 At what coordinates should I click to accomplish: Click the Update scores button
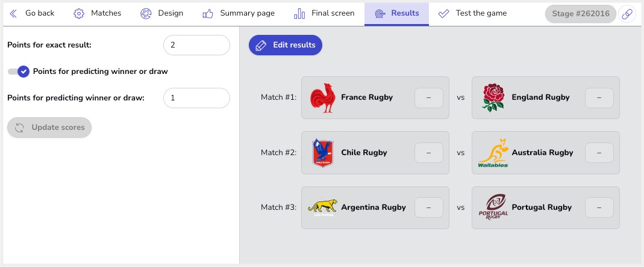click(49, 127)
